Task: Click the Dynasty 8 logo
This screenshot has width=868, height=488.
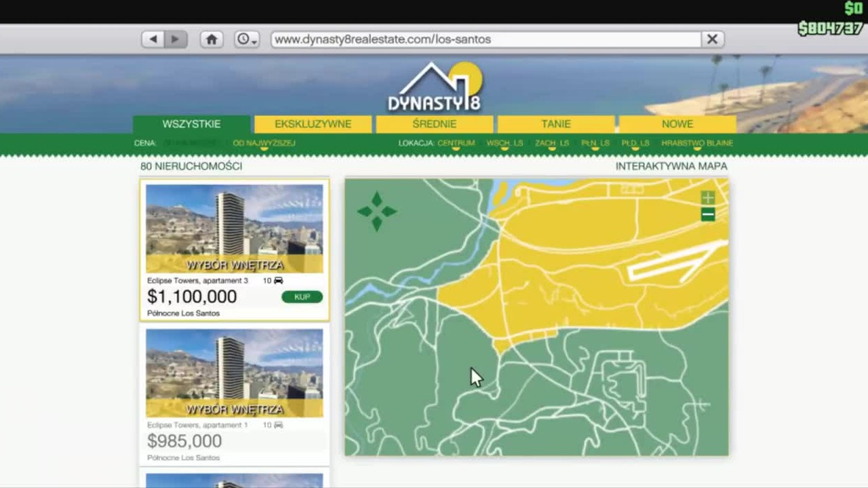Action: coord(435,87)
